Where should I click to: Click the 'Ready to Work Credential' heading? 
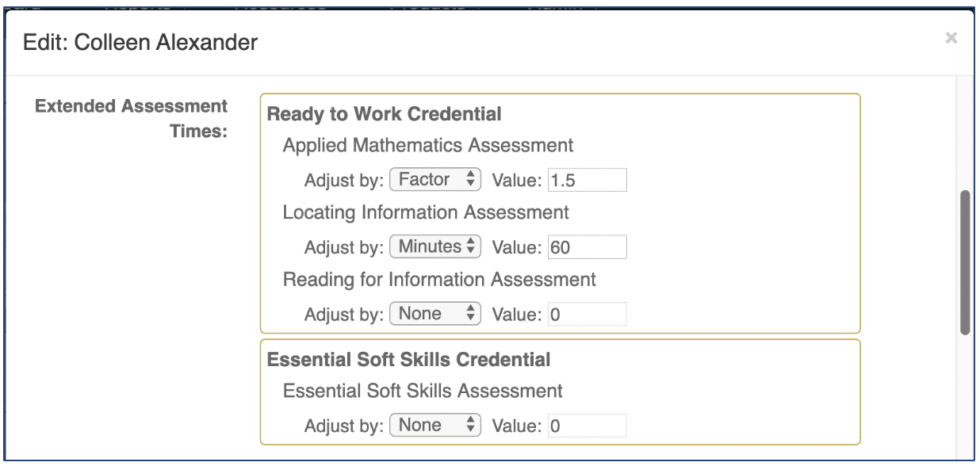[x=385, y=114]
